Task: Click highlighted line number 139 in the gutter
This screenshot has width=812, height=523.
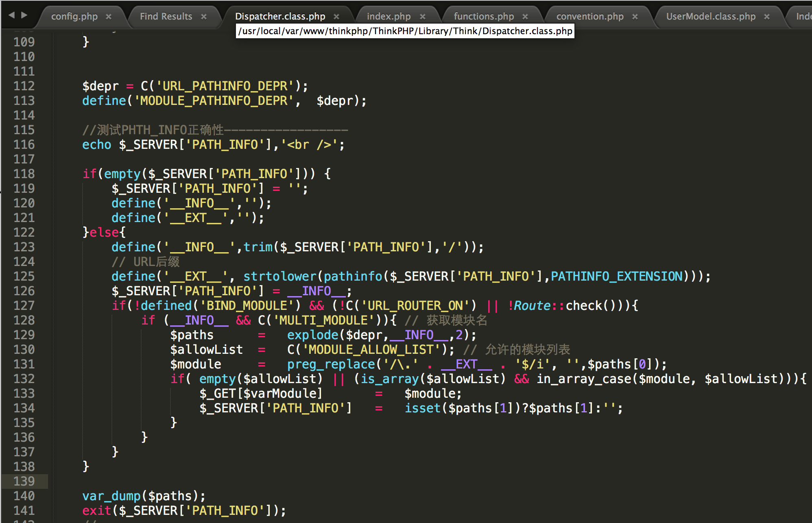Action: click(24, 481)
